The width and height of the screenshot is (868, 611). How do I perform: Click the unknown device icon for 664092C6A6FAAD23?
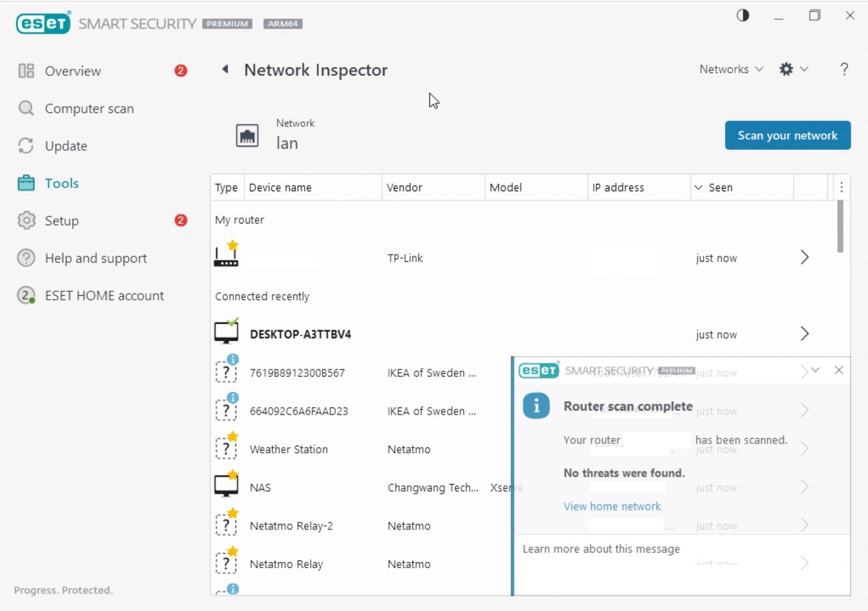[x=227, y=407]
